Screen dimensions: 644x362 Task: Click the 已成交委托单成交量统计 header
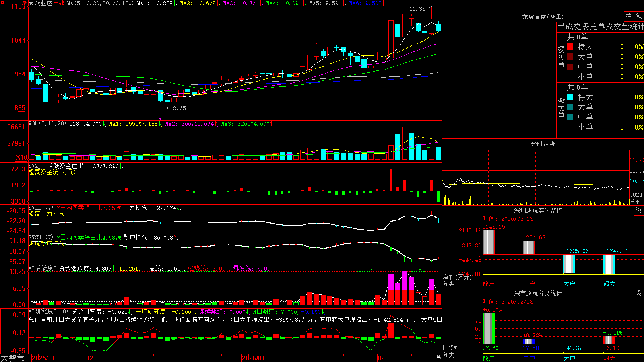[x=601, y=27]
